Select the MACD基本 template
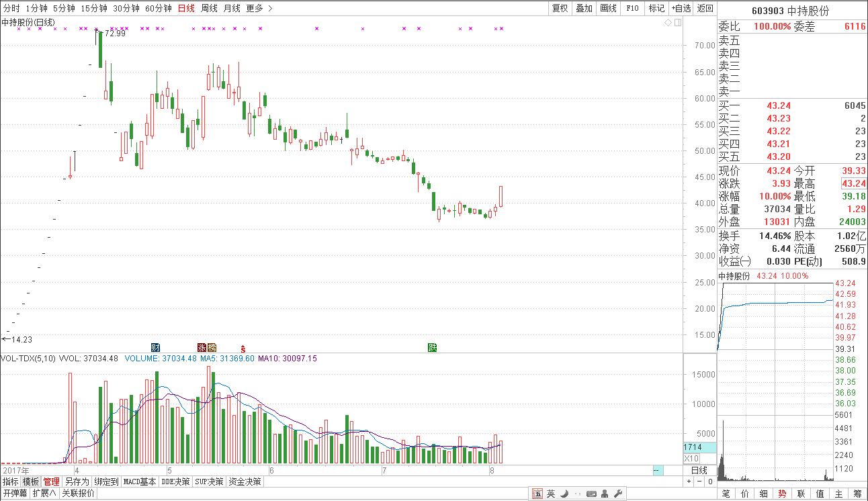The width and height of the screenshot is (868, 501). coord(140,482)
